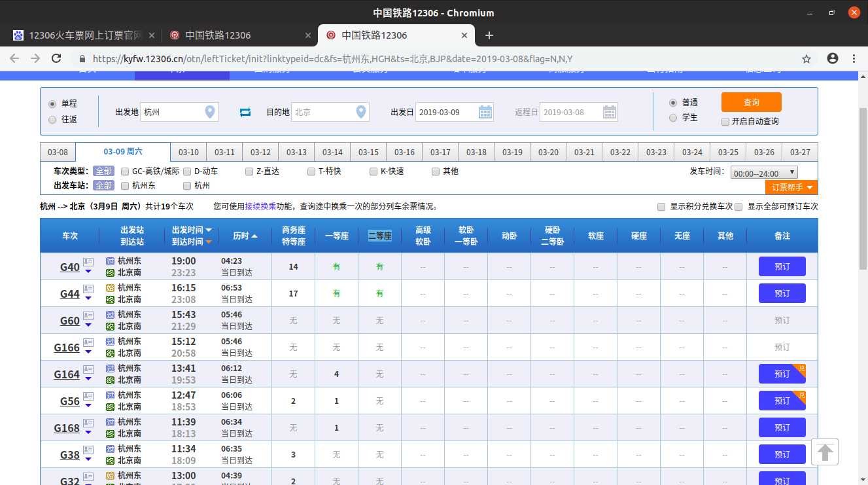Screen dimensions: 868x485
Task: Click ID card icon beside G56
Action: (88, 396)
